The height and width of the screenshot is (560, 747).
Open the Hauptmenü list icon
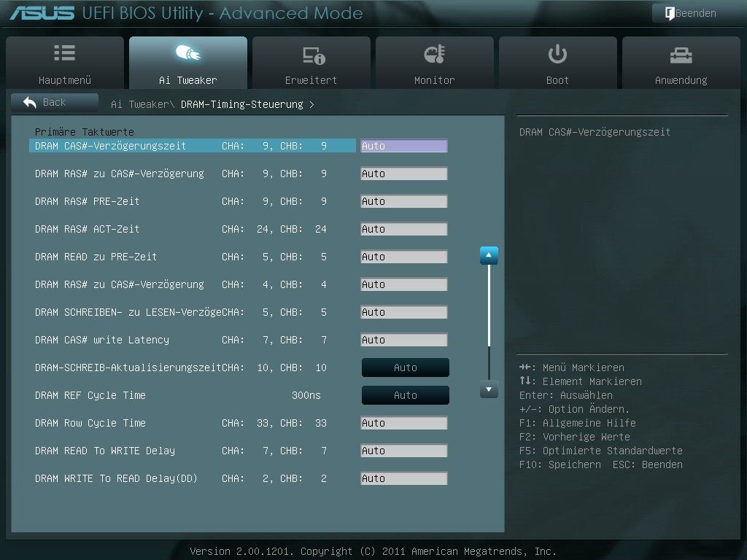[64, 52]
